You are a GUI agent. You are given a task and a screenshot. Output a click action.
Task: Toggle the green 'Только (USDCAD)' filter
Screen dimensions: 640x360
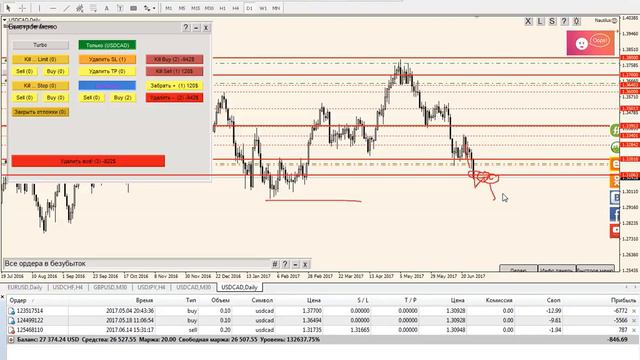(x=107, y=45)
